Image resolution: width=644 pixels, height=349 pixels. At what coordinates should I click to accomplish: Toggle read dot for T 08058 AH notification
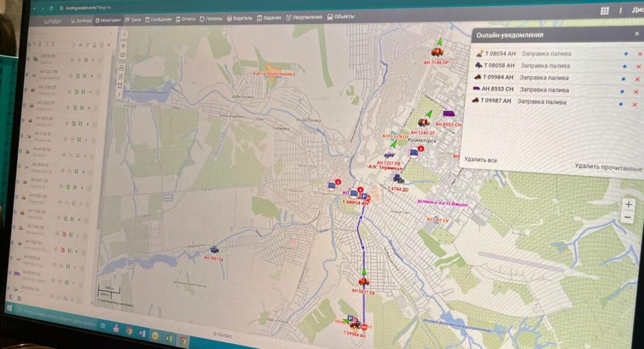624,66
